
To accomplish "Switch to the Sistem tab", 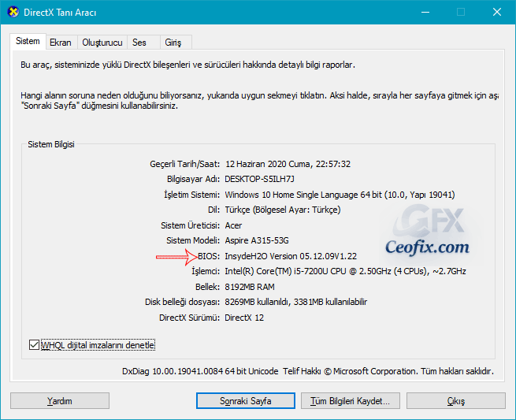I will tap(28, 41).
